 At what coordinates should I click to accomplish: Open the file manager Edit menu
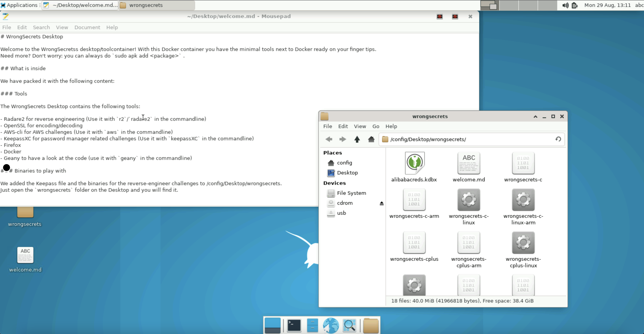[x=343, y=126]
